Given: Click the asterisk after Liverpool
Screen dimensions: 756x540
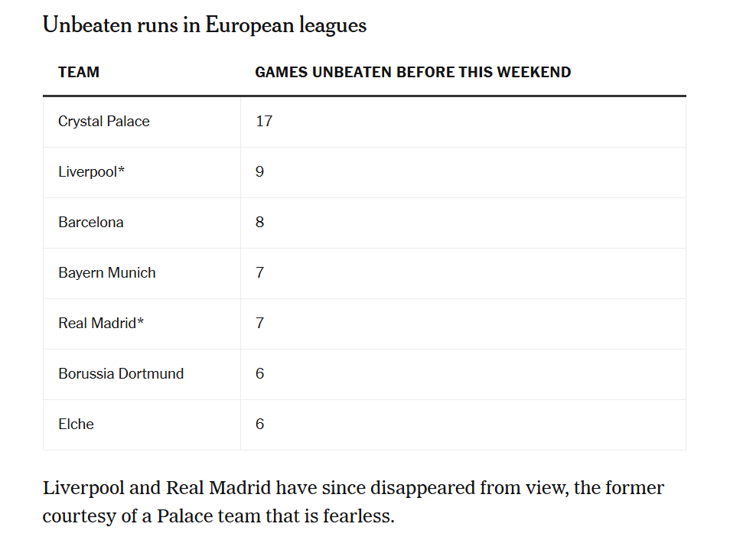Looking at the screenshot, I should coord(122,171).
